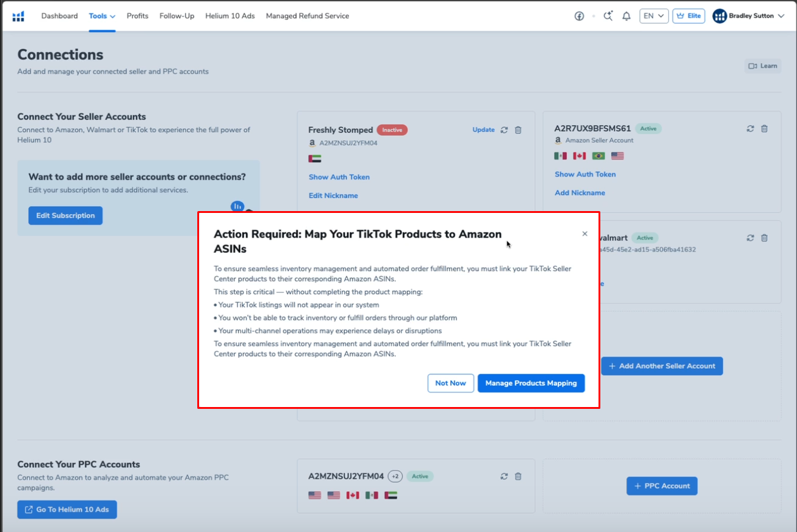
Task: Expand the +2 PPC accounts badge
Action: coord(395,476)
